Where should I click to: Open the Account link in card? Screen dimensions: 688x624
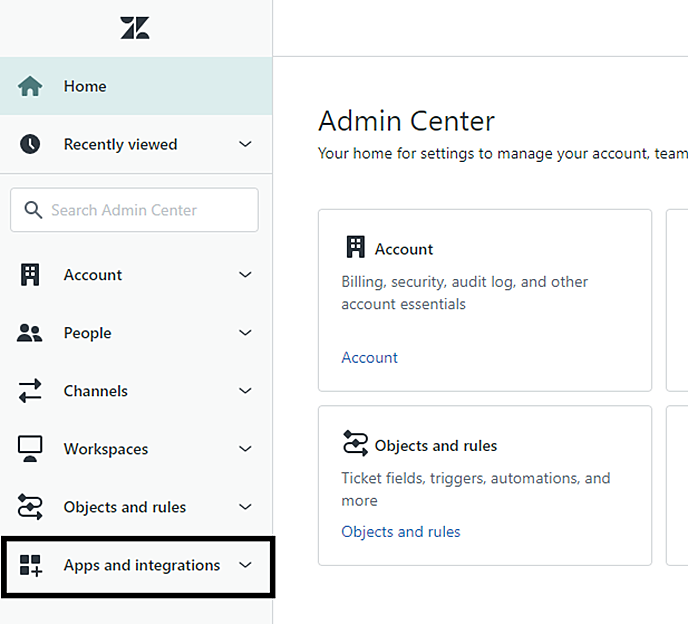(369, 357)
